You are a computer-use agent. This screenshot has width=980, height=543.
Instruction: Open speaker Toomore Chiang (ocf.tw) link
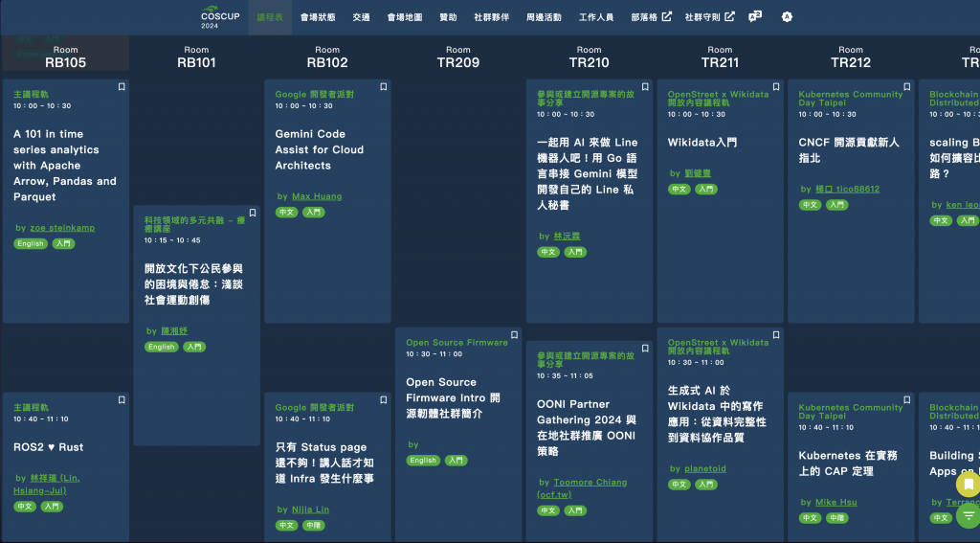(582, 488)
